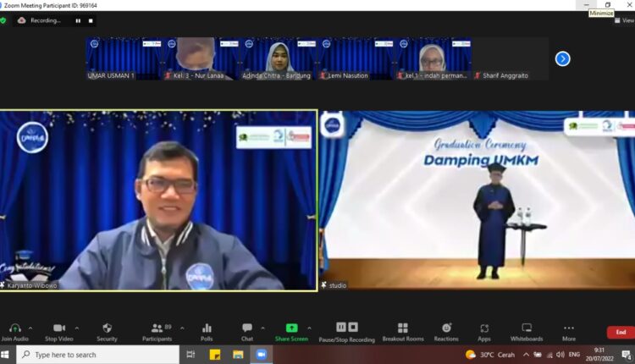Click the green Share Screen icon

click(291, 328)
